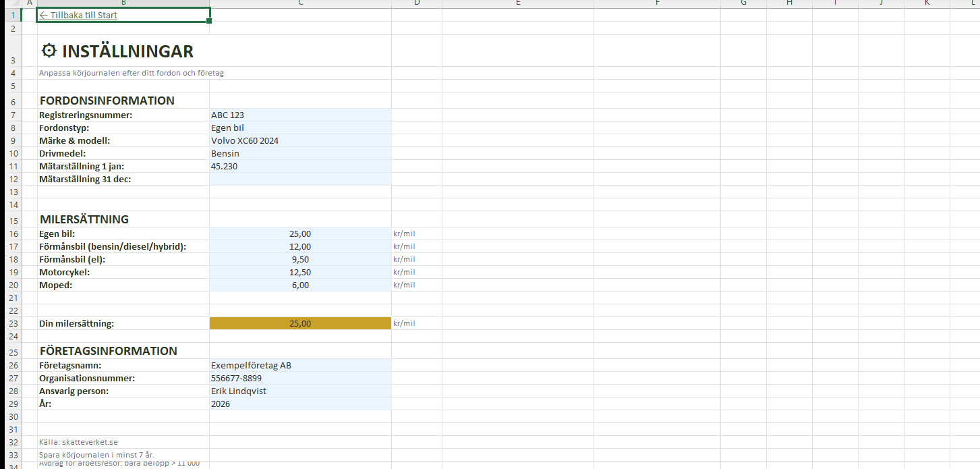Select the column D header

click(x=416, y=3)
